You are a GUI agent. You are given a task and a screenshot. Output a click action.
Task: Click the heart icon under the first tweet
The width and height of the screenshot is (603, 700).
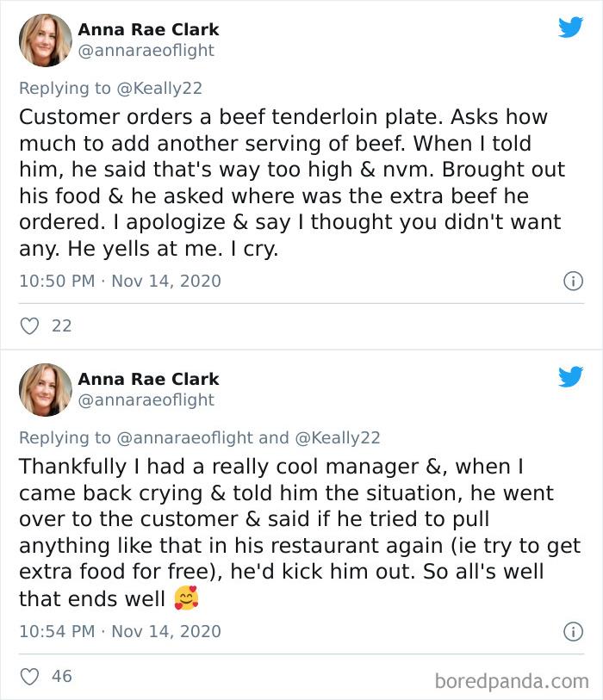(x=28, y=325)
